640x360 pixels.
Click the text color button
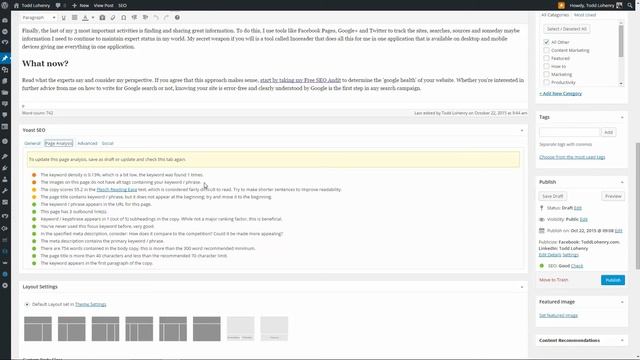tap(85, 18)
